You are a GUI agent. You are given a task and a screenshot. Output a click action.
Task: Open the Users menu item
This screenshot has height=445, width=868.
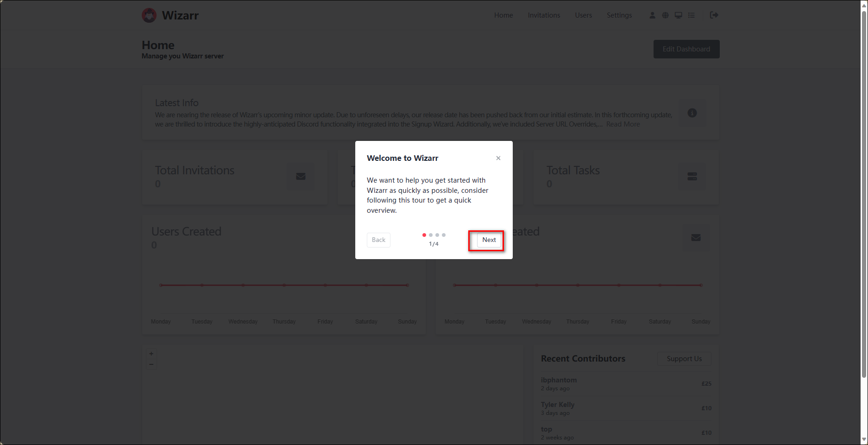pos(583,15)
